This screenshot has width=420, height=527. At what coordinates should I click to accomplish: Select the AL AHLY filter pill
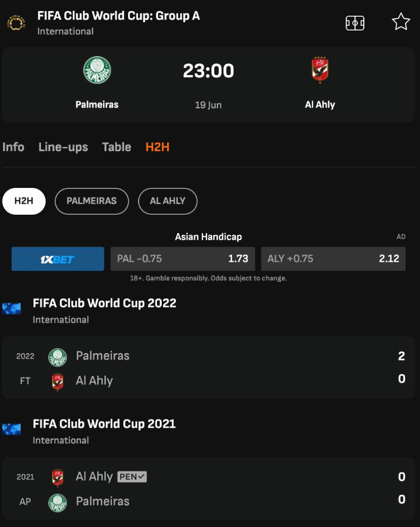[167, 201]
